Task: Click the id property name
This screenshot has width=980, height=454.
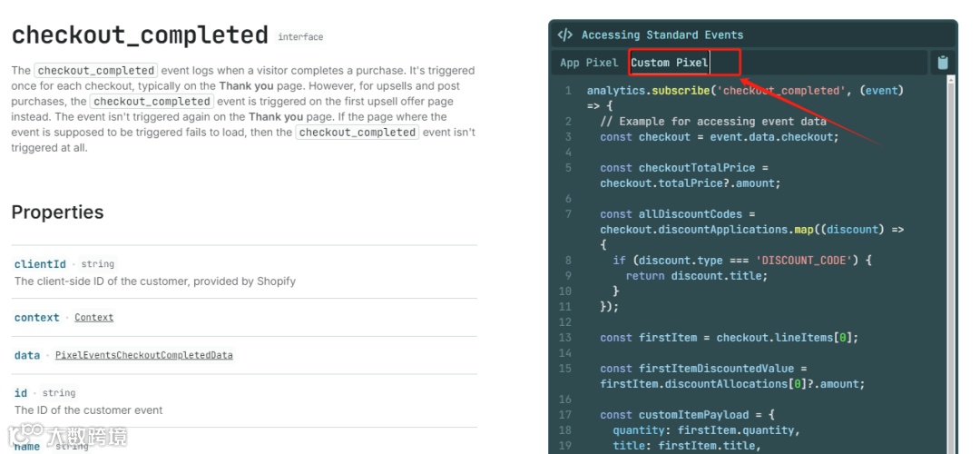Action: pos(21,393)
